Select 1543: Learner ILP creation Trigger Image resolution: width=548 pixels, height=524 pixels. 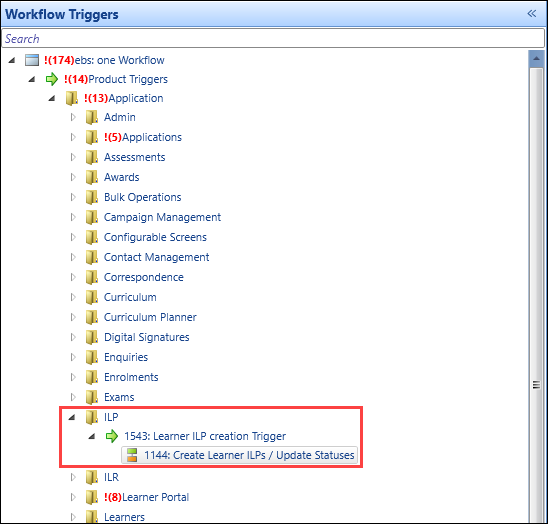205,436
